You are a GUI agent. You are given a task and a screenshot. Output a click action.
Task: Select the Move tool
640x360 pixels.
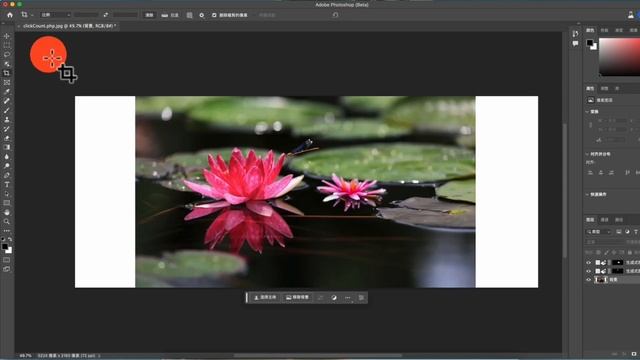click(7, 36)
